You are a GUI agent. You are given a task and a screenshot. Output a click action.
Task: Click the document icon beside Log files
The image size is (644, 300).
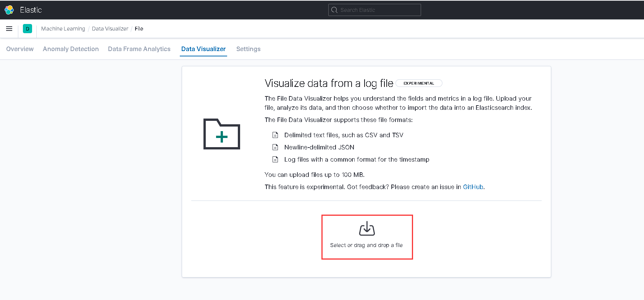(x=275, y=159)
